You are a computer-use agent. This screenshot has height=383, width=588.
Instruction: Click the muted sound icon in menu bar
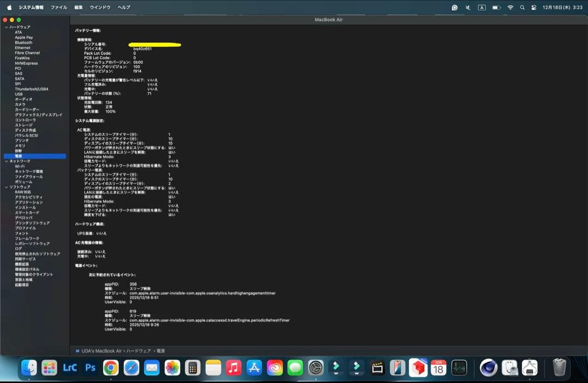(x=468, y=8)
